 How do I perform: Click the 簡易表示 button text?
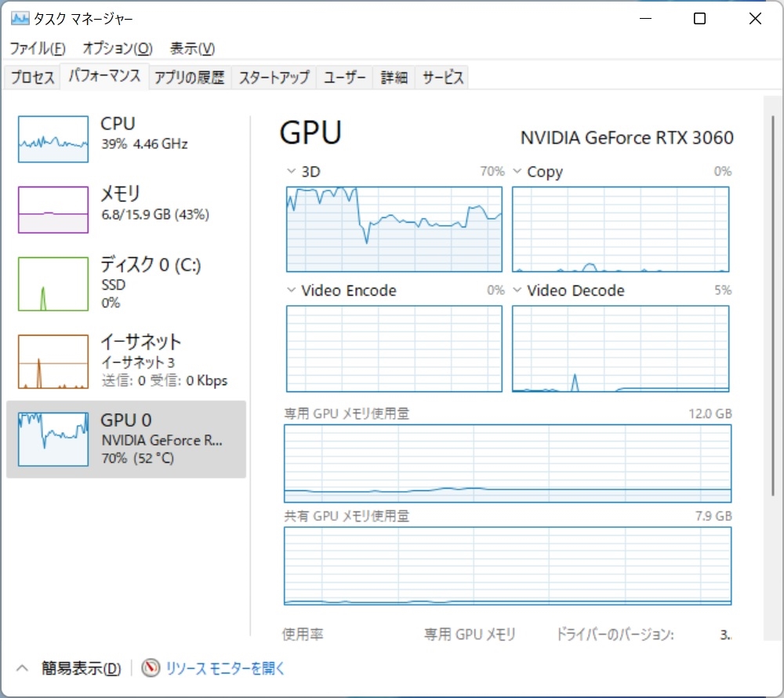pyautogui.click(x=81, y=668)
